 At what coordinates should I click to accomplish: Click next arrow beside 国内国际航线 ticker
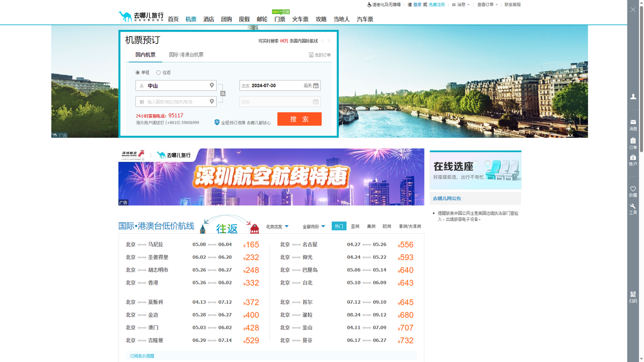329,41
